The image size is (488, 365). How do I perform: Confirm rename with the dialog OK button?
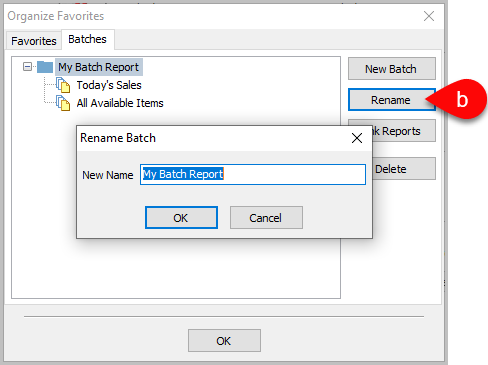(x=181, y=218)
